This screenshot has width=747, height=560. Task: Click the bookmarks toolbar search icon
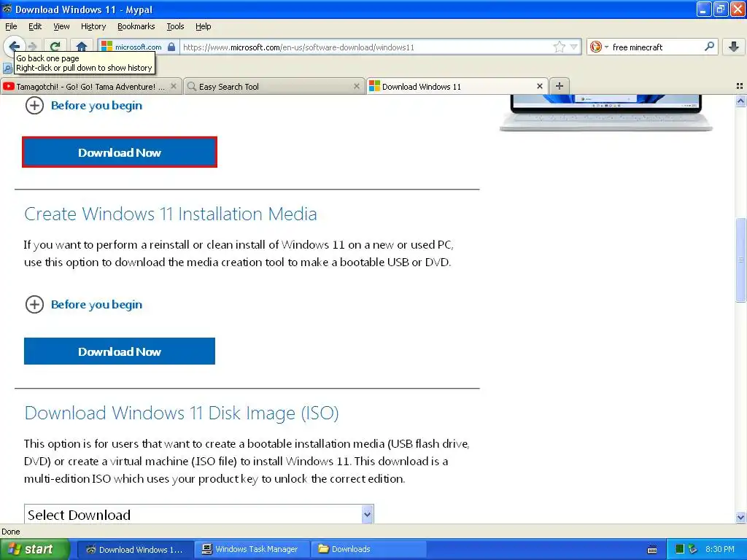pos(7,69)
